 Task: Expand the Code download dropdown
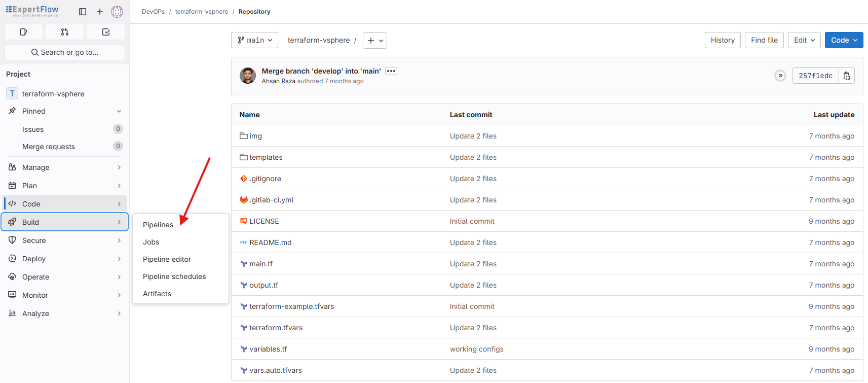[x=844, y=40]
